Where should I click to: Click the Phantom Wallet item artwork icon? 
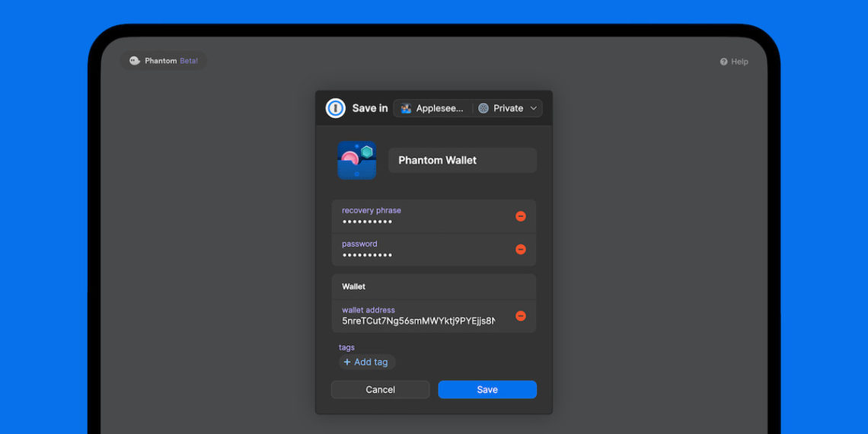(357, 160)
